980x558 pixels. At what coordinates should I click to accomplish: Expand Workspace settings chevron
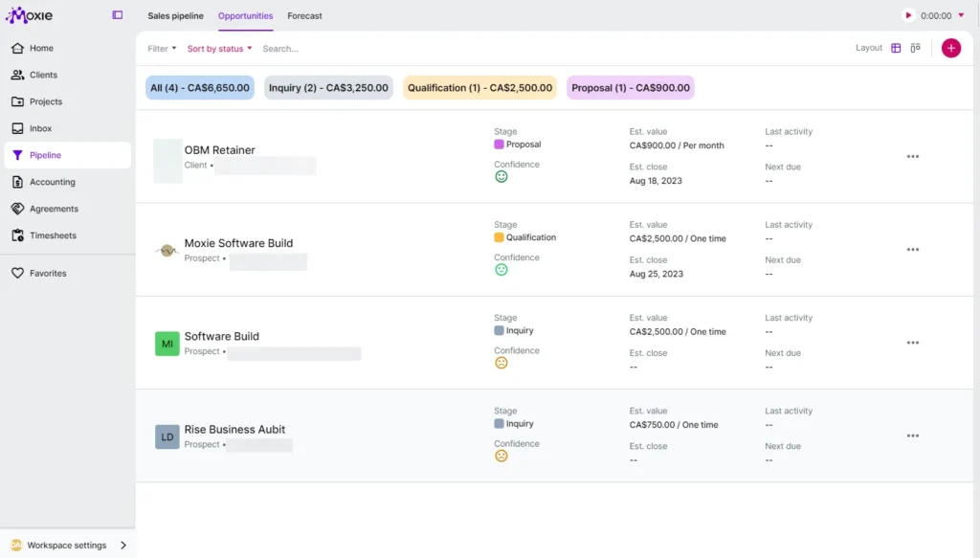coord(123,546)
